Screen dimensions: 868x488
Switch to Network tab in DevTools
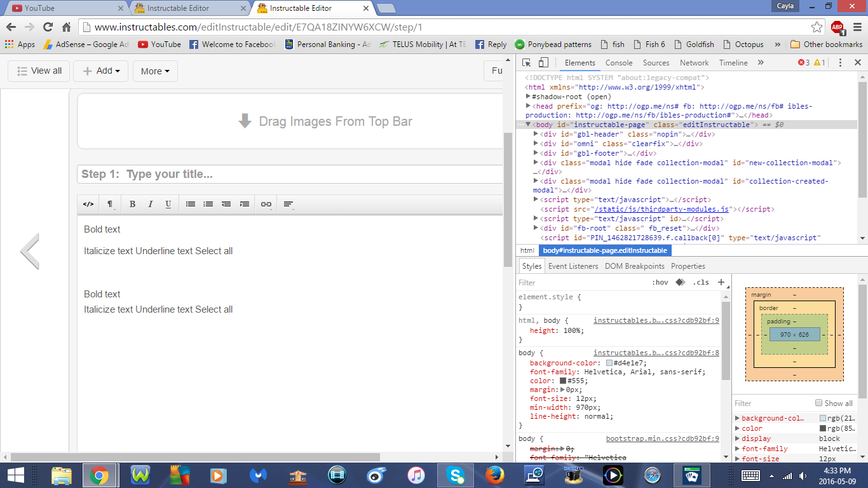(694, 63)
